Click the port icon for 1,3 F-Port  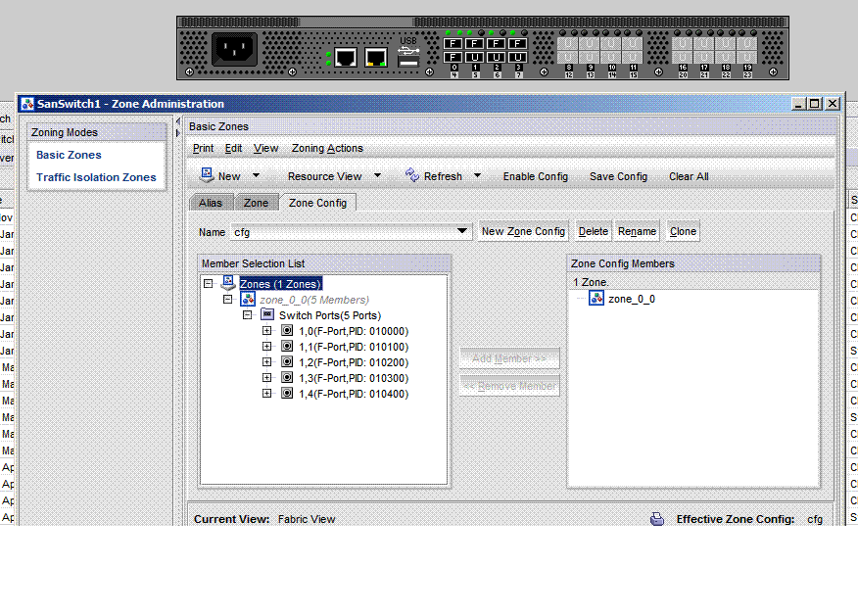[287, 377]
